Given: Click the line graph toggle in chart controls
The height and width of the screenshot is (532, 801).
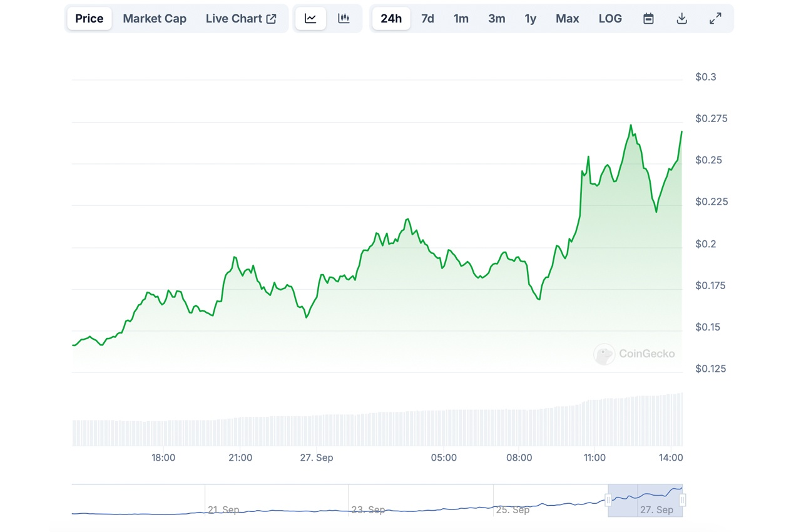Looking at the screenshot, I should coord(310,18).
